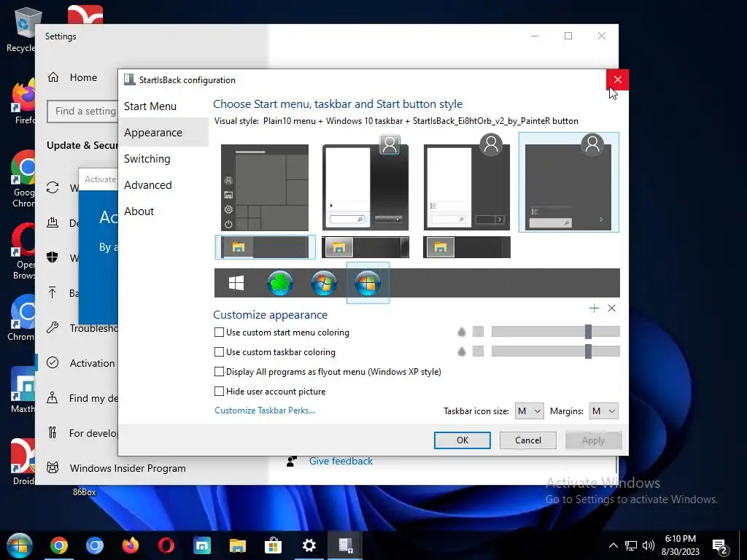Viewport: 747px width, 560px height.
Task: Select the dark Plain10 start menu style
Action: click(568, 182)
